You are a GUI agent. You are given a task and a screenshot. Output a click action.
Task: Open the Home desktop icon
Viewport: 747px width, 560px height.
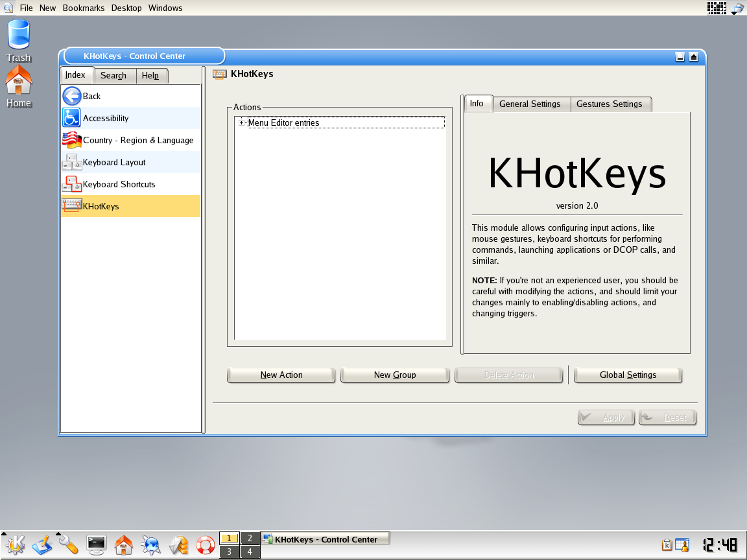(x=19, y=80)
